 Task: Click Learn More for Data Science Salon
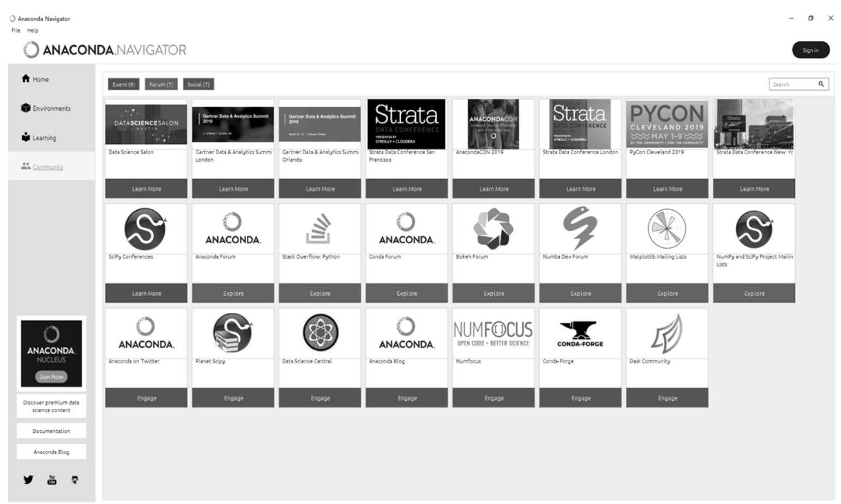tap(146, 189)
